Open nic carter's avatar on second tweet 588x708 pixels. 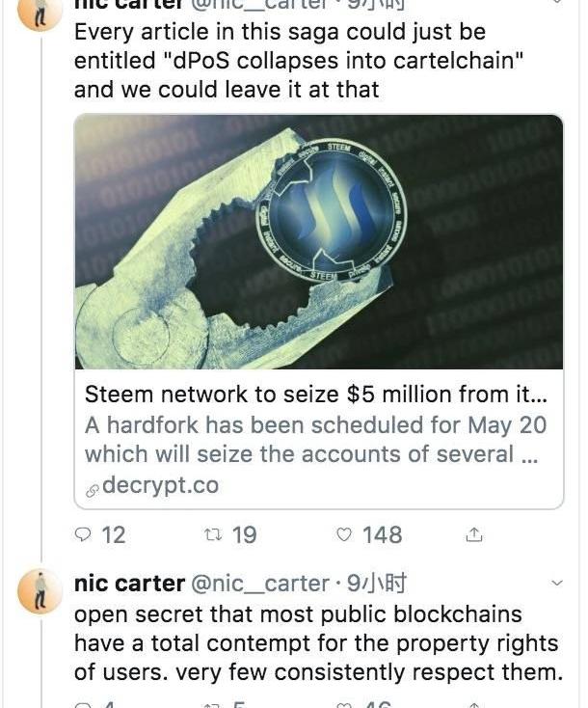[x=40, y=593]
